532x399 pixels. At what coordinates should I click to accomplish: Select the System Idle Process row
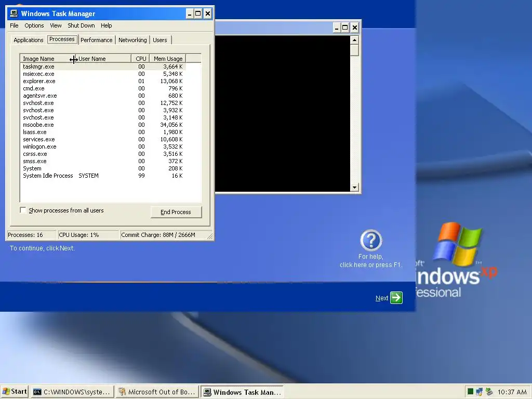click(103, 176)
